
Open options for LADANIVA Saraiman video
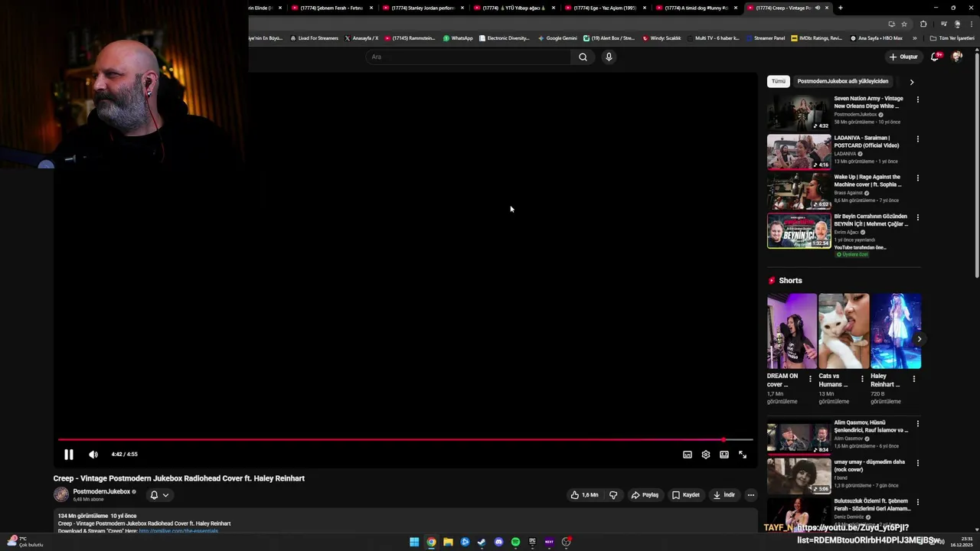coord(918,139)
